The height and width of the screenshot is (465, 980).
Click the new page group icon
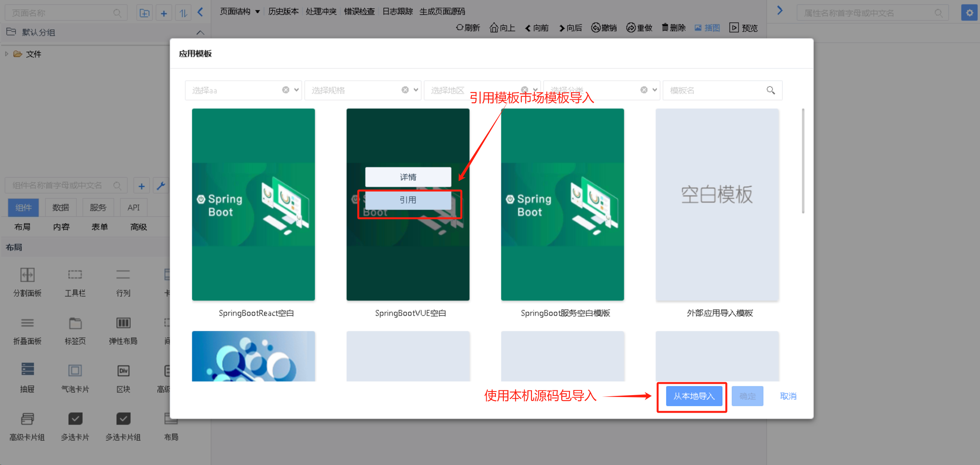click(144, 13)
